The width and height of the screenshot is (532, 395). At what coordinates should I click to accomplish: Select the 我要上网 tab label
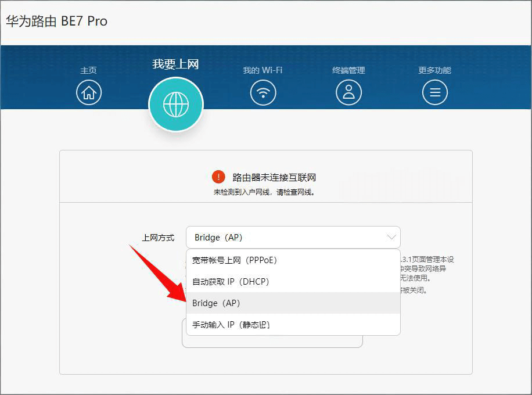[x=175, y=64]
